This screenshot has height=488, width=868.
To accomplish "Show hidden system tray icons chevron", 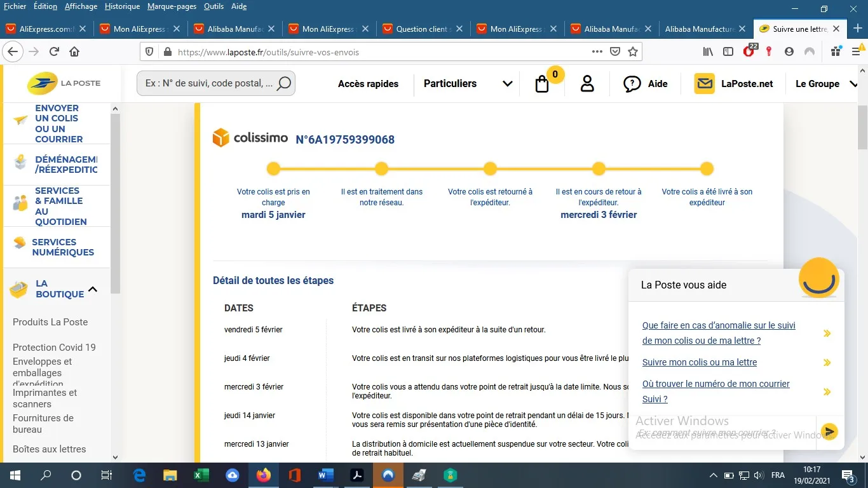I will coord(713,475).
